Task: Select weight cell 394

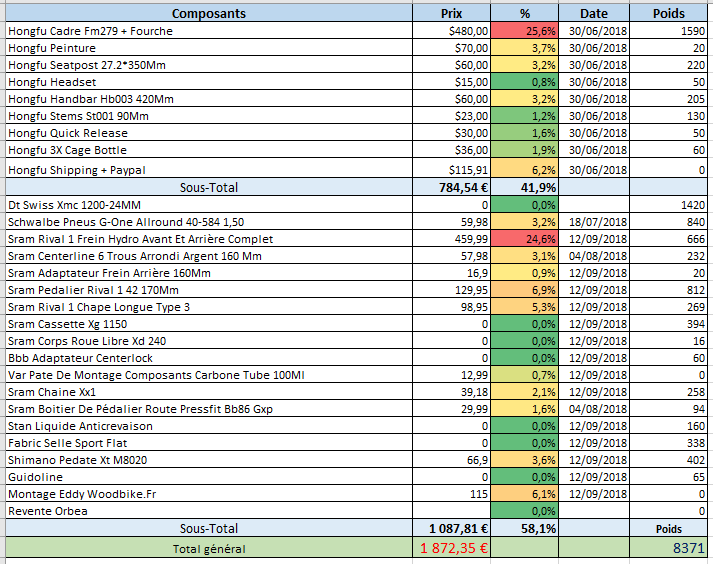Action: [x=668, y=324]
